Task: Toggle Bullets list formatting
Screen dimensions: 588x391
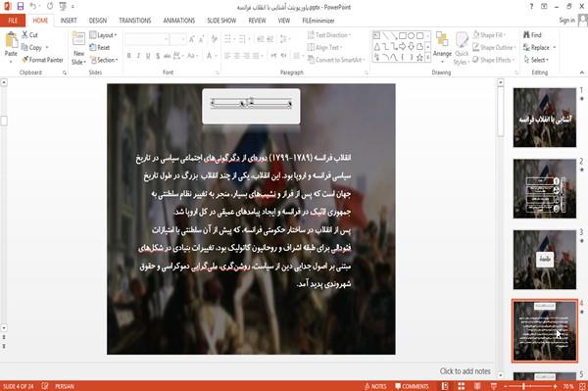Action: coord(227,39)
